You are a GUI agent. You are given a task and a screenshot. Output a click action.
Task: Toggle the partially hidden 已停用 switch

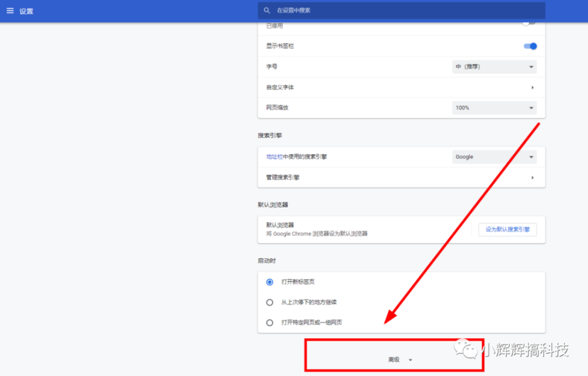click(529, 24)
